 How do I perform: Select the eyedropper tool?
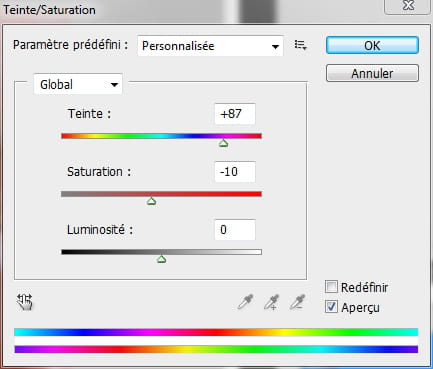246,302
